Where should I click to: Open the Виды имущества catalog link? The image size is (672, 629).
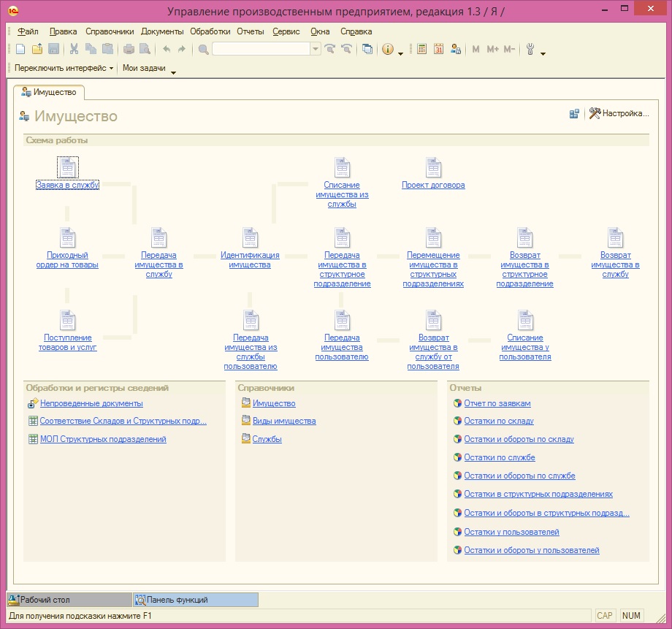pyautogui.click(x=284, y=422)
